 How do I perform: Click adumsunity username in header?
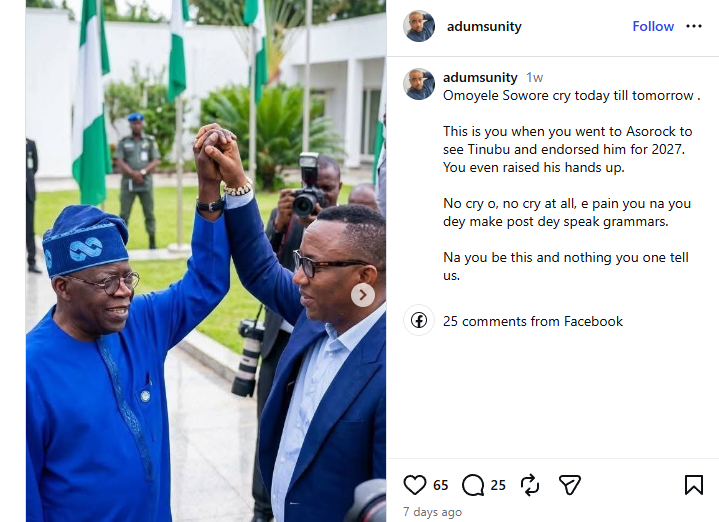pos(482,27)
